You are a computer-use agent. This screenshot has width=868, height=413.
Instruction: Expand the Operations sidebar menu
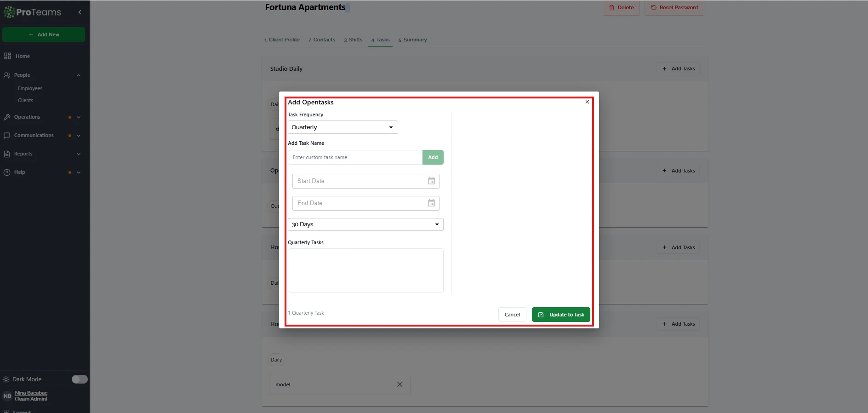pyautogui.click(x=79, y=117)
